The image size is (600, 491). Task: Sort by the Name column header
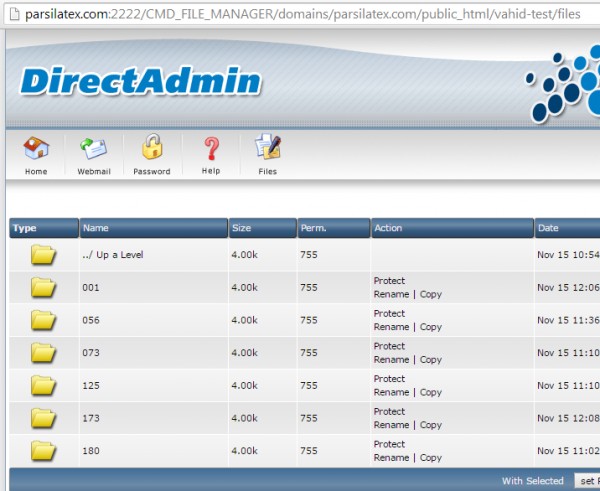[95, 228]
